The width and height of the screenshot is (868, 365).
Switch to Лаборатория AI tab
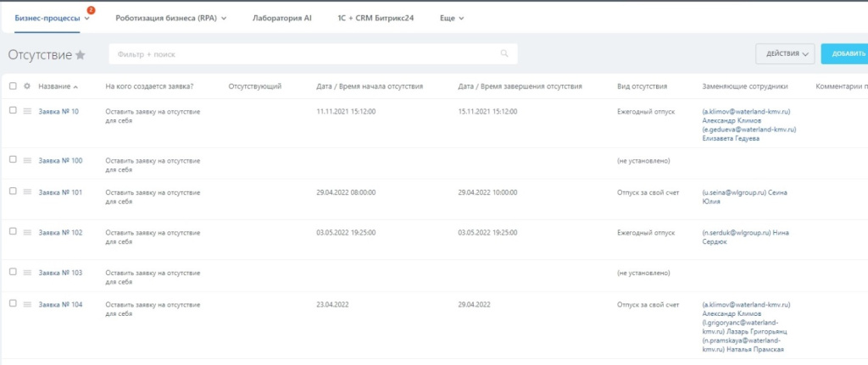282,19
